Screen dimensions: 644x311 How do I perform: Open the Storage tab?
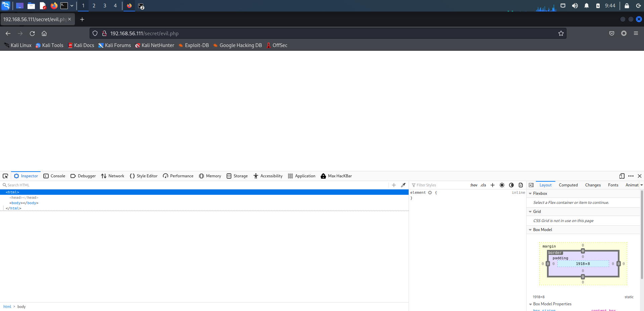(x=237, y=176)
